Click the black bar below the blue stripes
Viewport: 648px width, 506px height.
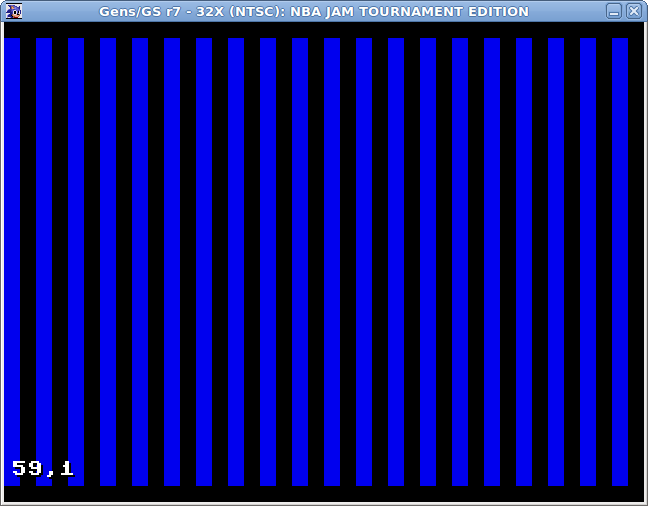point(324,493)
